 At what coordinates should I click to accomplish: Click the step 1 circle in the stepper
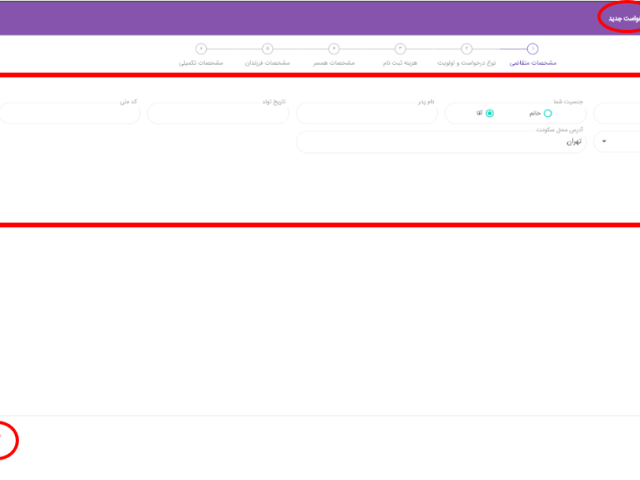point(533,48)
